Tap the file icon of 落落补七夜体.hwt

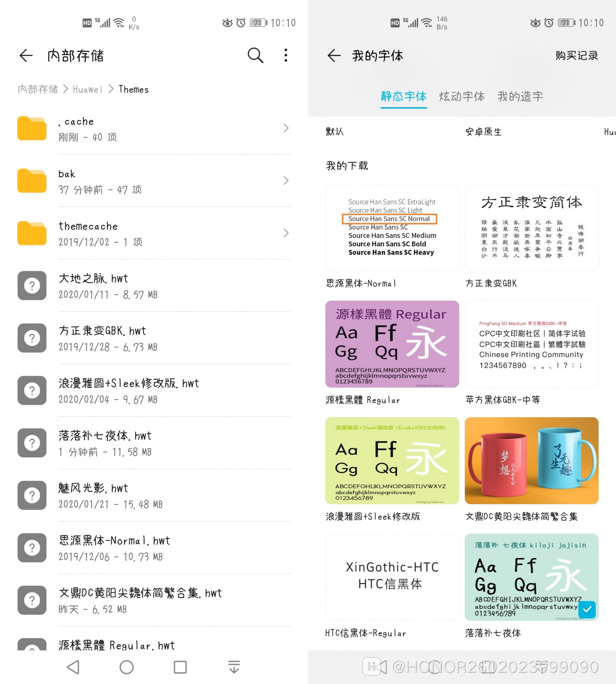(32, 443)
